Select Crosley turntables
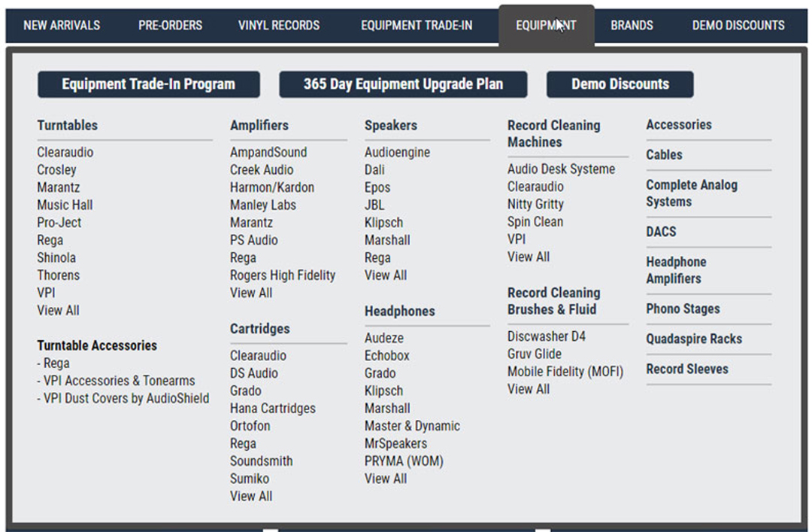This screenshot has height=532, width=812. click(x=56, y=170)
